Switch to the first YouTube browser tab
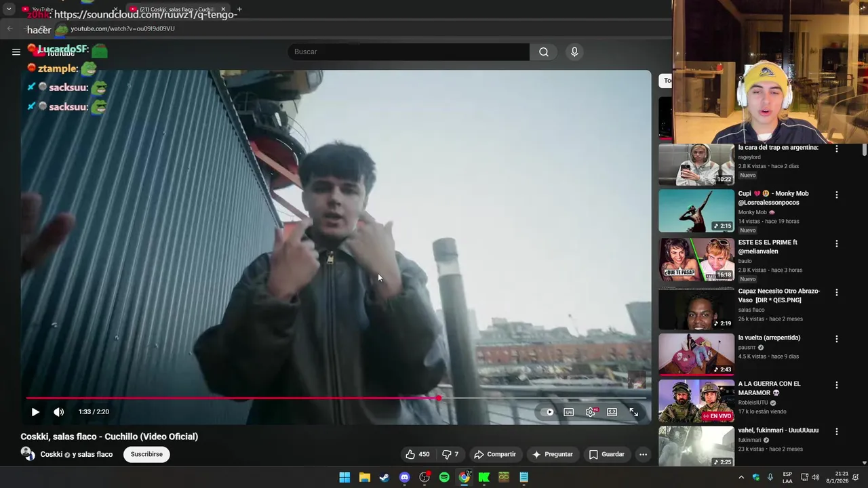The width and height of the screenshot is (868, 488). 68,9
